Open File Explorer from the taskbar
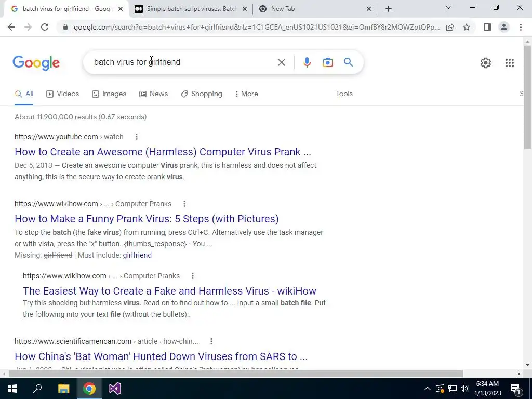The height and width of the screenshot is (399, 532). tap(63, 389)
